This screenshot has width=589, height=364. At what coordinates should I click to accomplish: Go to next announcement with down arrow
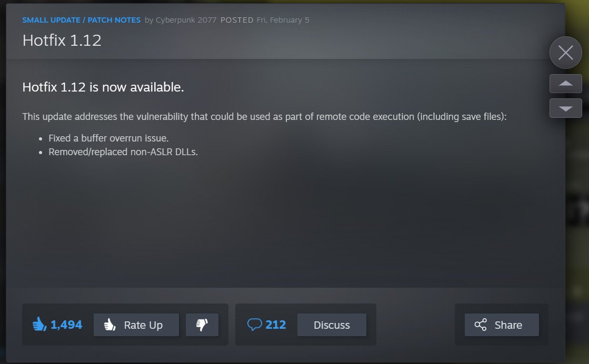click(x=565, y=108)
